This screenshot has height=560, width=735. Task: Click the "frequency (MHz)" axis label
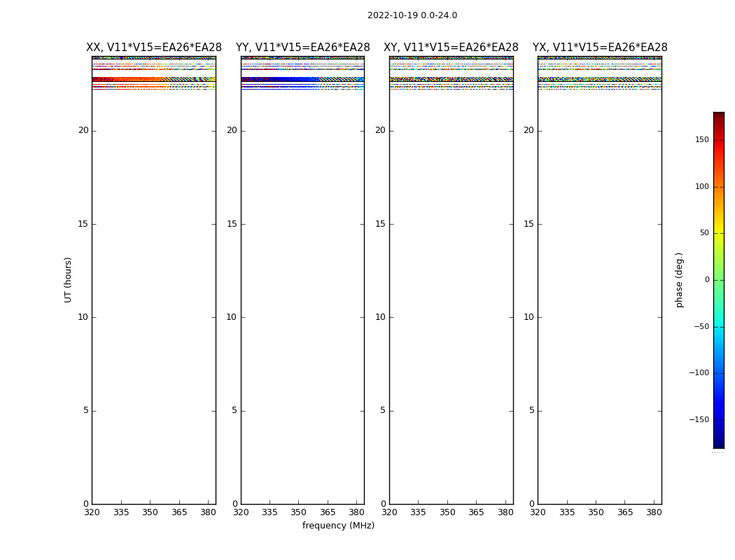[338, 526]
